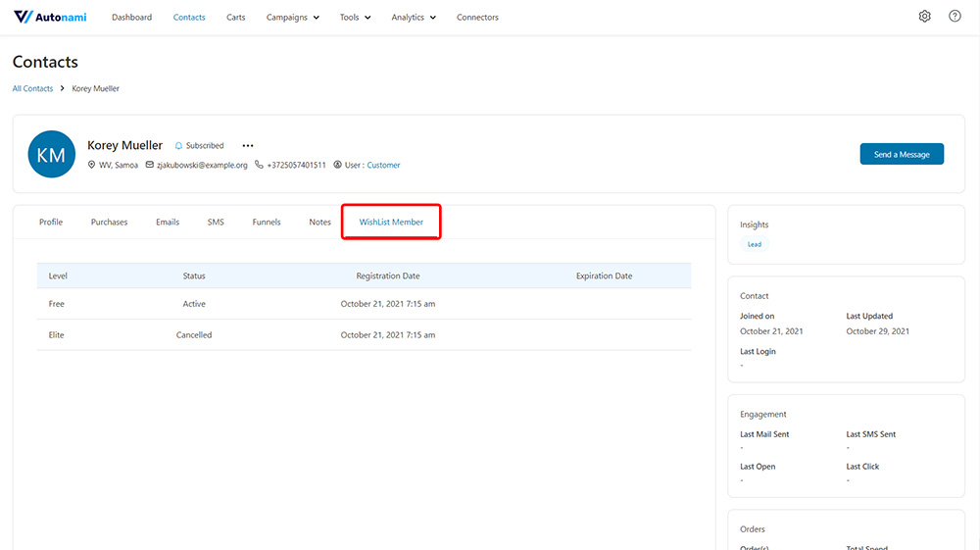Click the Expiration Date column header
The width and height of the screenshot is (980, 550).
[604, 275]
